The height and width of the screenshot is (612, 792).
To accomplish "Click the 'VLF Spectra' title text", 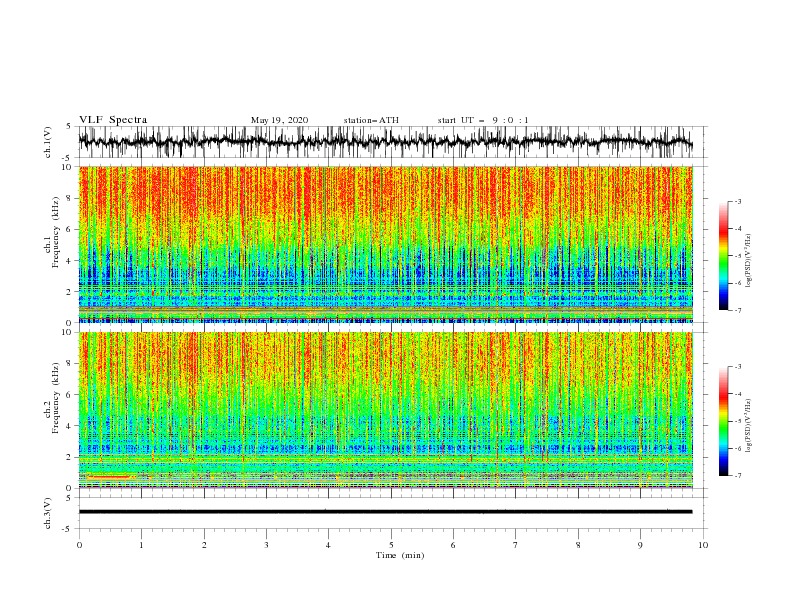I will tap(113, 120).
